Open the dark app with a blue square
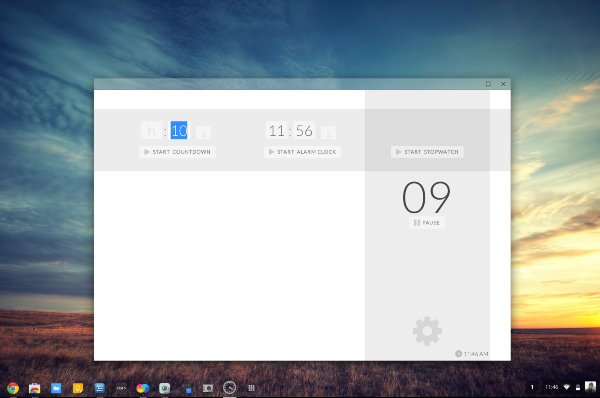This screenshot has height=398, width=600. click(186, 388)
